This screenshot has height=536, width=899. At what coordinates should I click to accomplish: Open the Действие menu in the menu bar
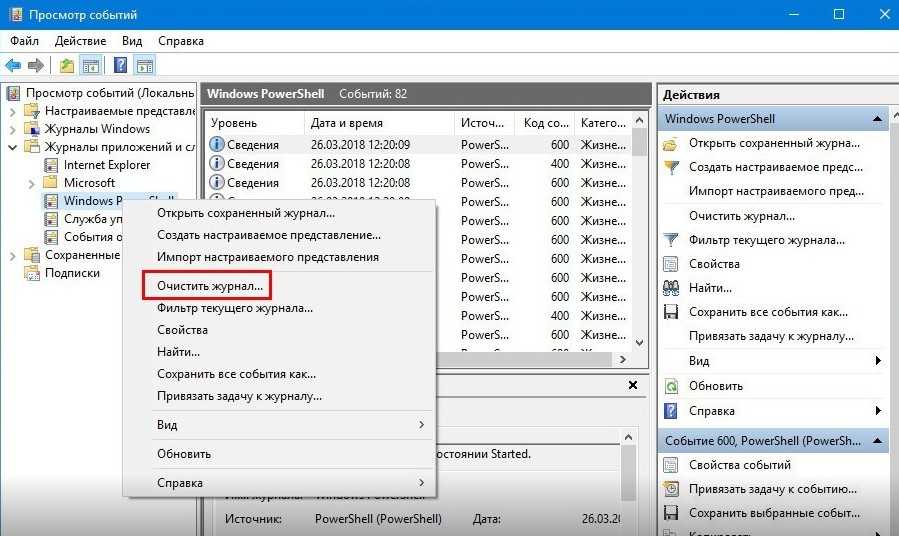(81, 41)
